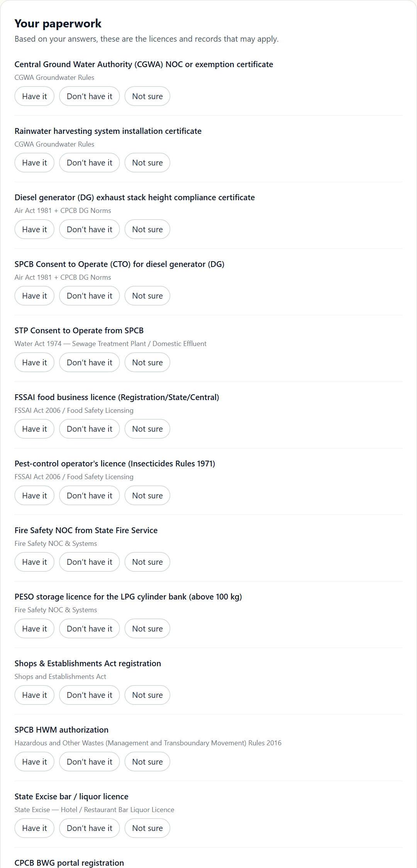Choose 'Not sure' for State Excise bar licence
Screen dimensions: 417x868
(147, 828)
